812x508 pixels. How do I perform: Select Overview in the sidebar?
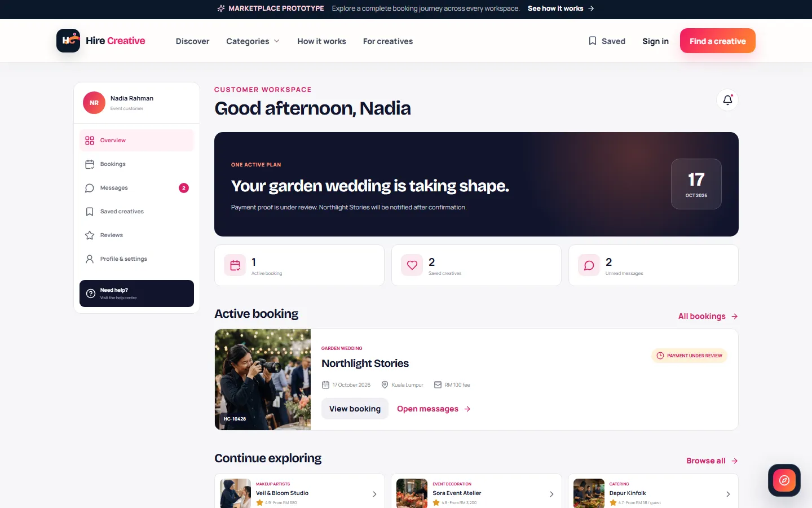[x=136, y=140]
